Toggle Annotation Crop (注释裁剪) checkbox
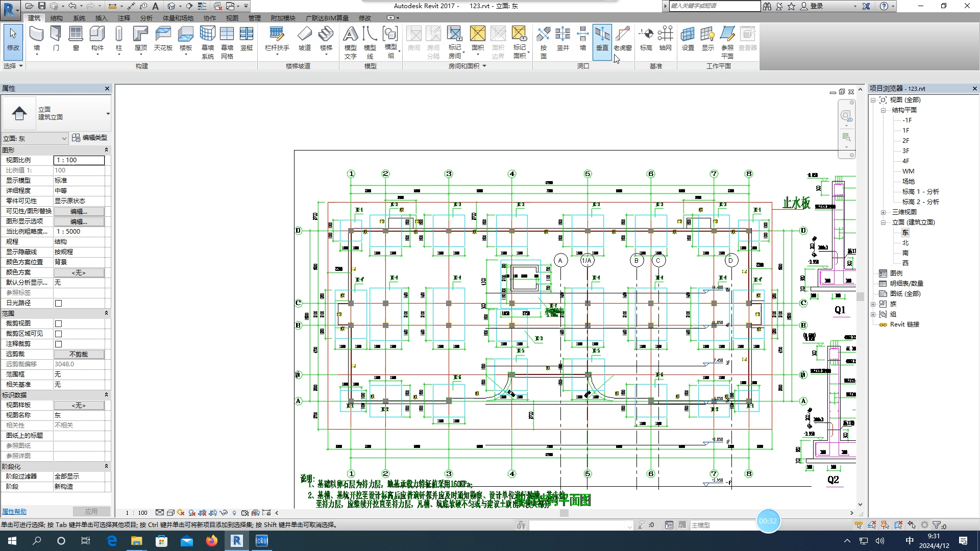This screenshot has width=980, height=551. point(59,344)
